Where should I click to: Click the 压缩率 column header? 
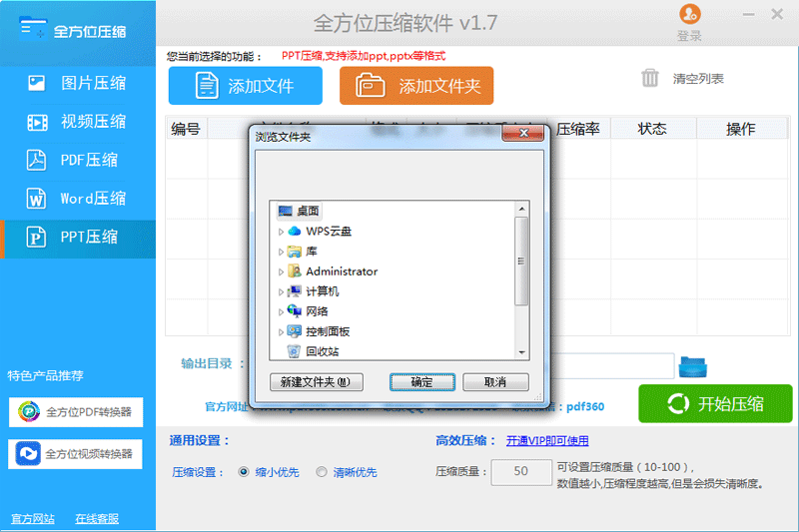click(578, 129)
